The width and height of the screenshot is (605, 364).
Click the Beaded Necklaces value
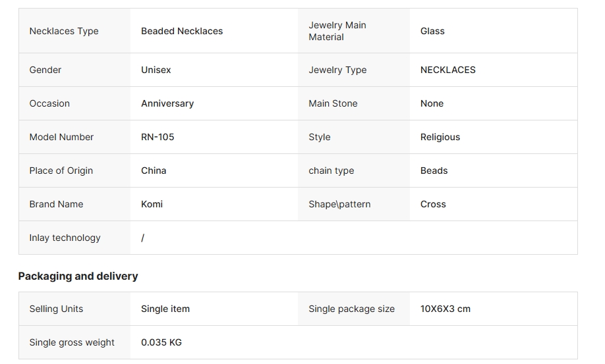pos(182,31)
